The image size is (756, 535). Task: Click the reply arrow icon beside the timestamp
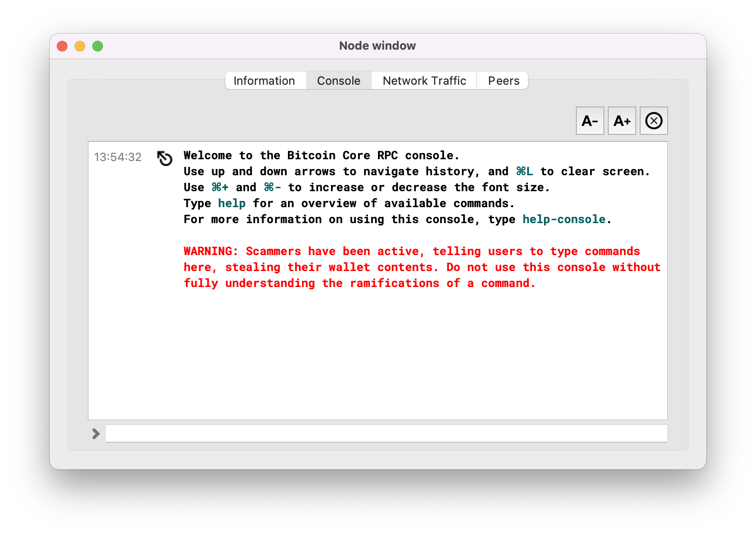pyautogui.click(x=165, y=158)
